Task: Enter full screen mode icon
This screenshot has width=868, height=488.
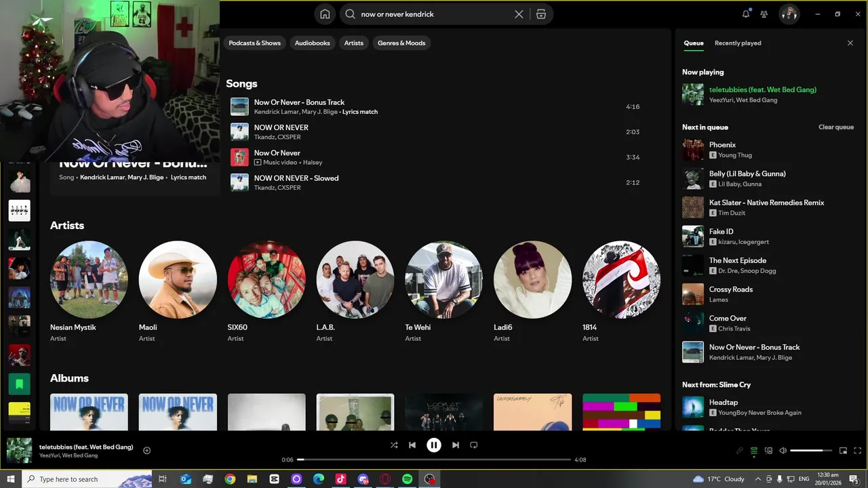Action: [x=858, y=451]
